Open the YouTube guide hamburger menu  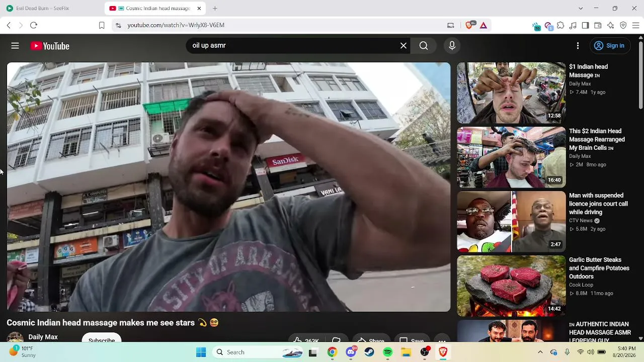coord(15,46)
